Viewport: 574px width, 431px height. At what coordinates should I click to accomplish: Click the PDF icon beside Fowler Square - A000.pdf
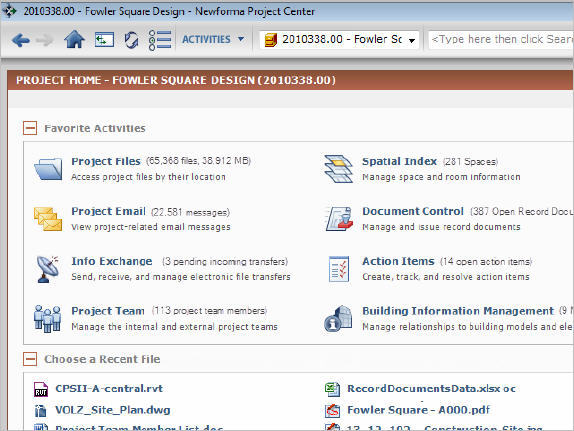332,411
